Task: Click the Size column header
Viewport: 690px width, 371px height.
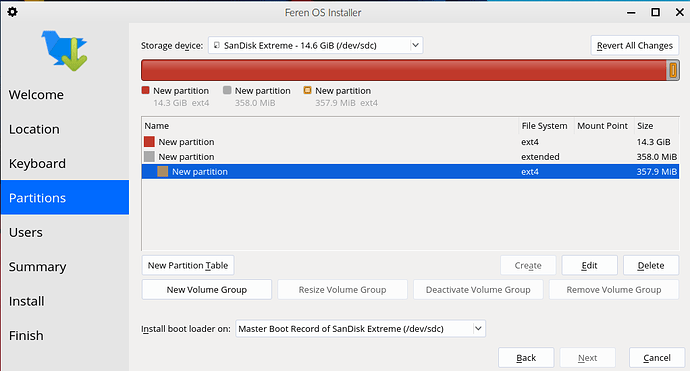Action: point(657,126)
